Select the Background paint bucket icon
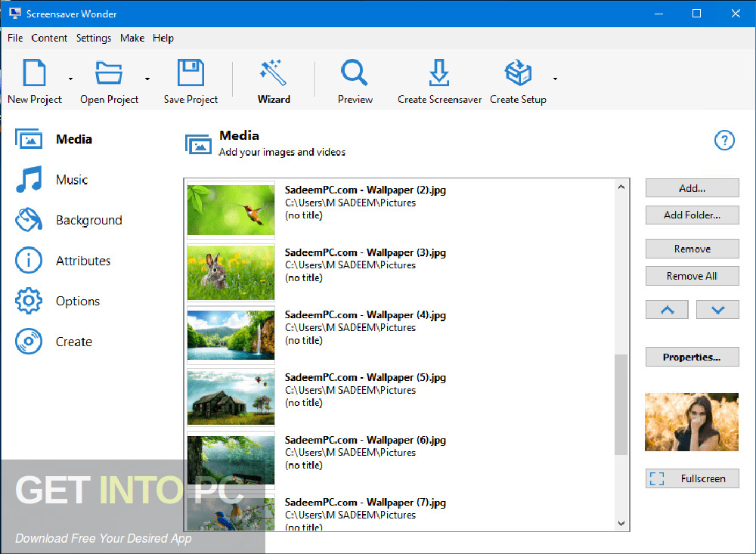 tap(29, 220)
